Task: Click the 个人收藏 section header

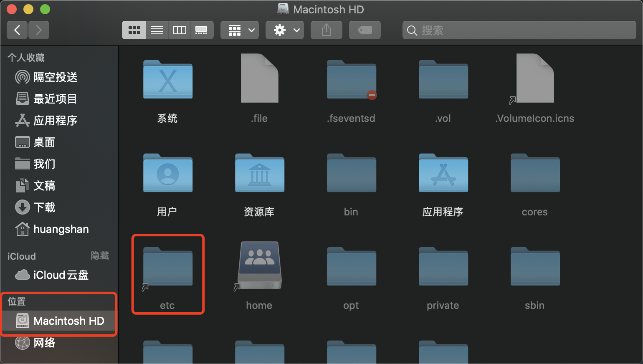Action: point(26,58)
